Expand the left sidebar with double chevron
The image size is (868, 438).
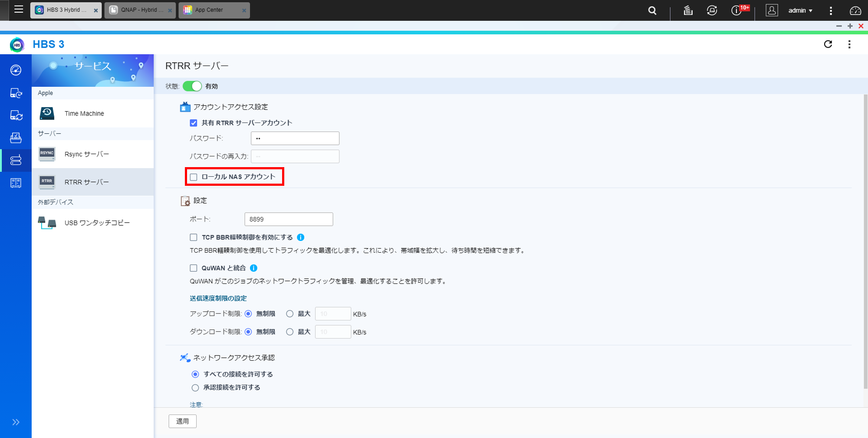(x=16, y=422)
